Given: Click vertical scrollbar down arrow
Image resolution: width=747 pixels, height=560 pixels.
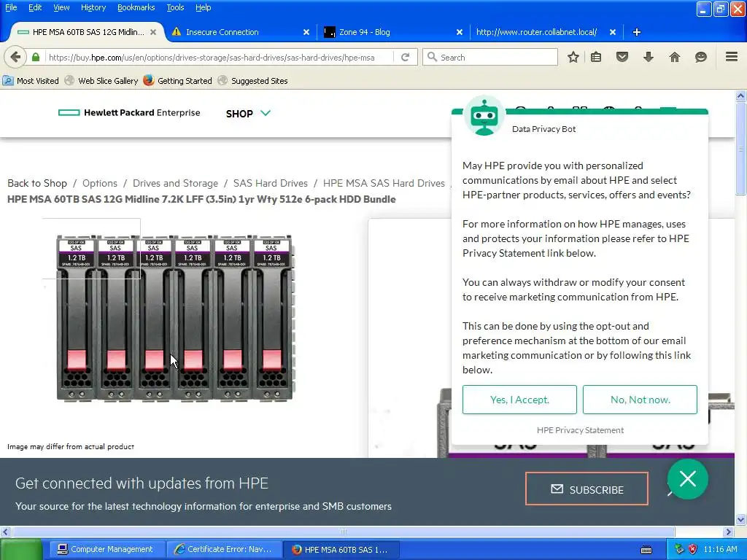Looking at the screenshot, I should click(x=740, y=519).
